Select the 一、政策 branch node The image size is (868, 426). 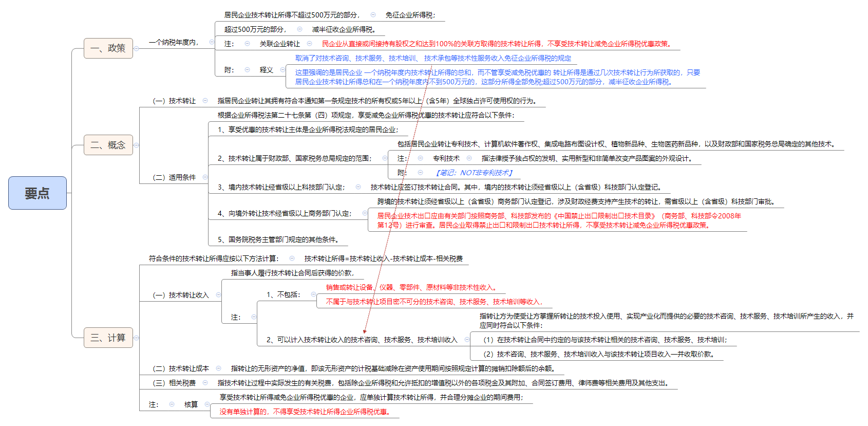coord(108,48)
